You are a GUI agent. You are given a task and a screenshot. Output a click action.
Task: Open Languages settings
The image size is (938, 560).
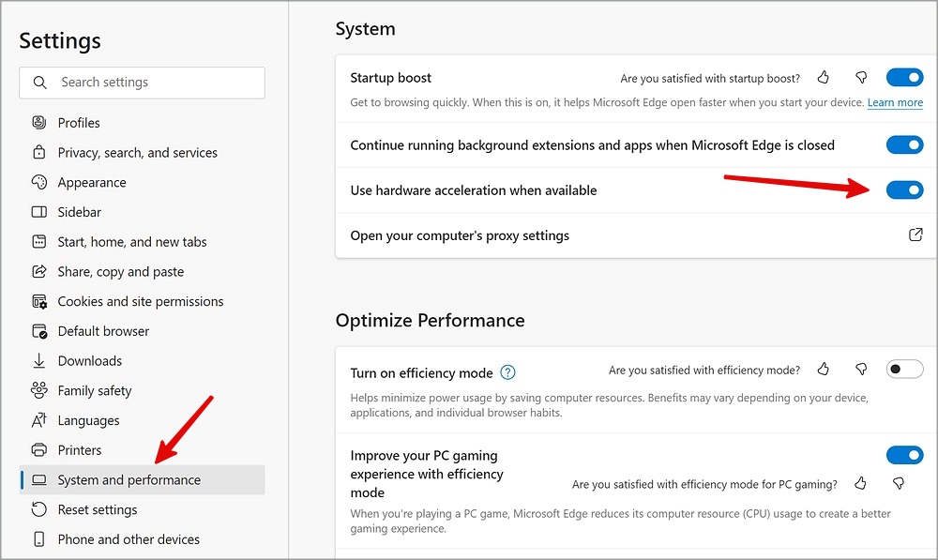tap(142, 420)
